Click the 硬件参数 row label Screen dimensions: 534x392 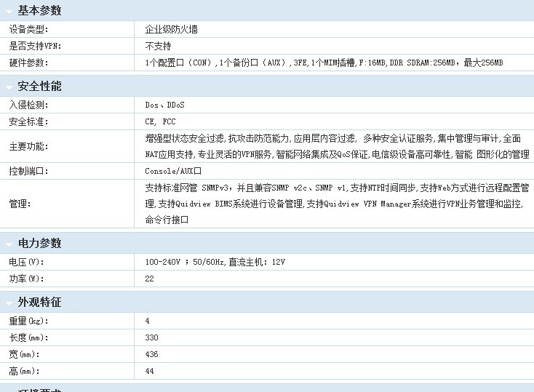(28, 63)
